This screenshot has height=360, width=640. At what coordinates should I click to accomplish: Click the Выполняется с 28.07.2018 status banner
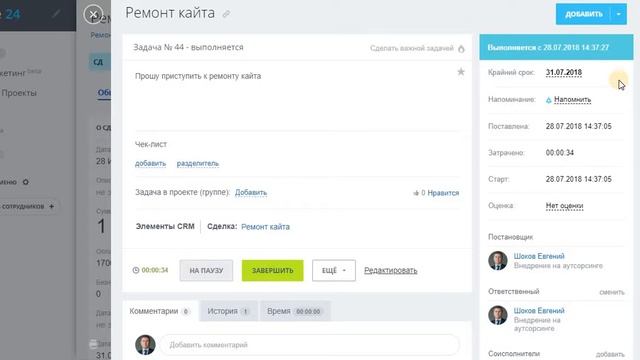pos(556,47)
